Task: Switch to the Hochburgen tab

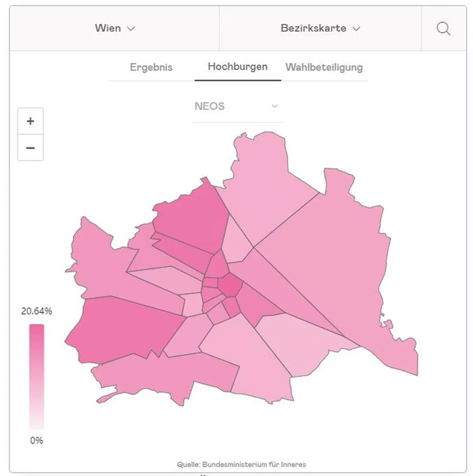Action: click(238, 67)
